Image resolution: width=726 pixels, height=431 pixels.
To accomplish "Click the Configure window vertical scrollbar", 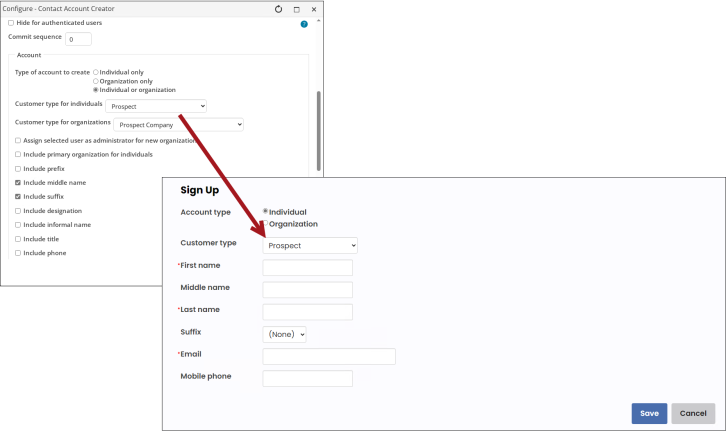I will pos(319,131).
